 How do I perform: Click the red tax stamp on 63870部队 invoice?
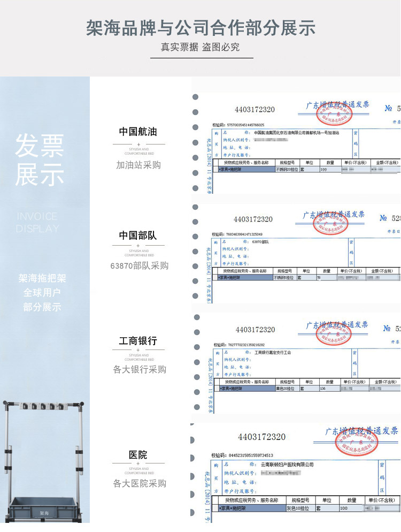point(330,224)
